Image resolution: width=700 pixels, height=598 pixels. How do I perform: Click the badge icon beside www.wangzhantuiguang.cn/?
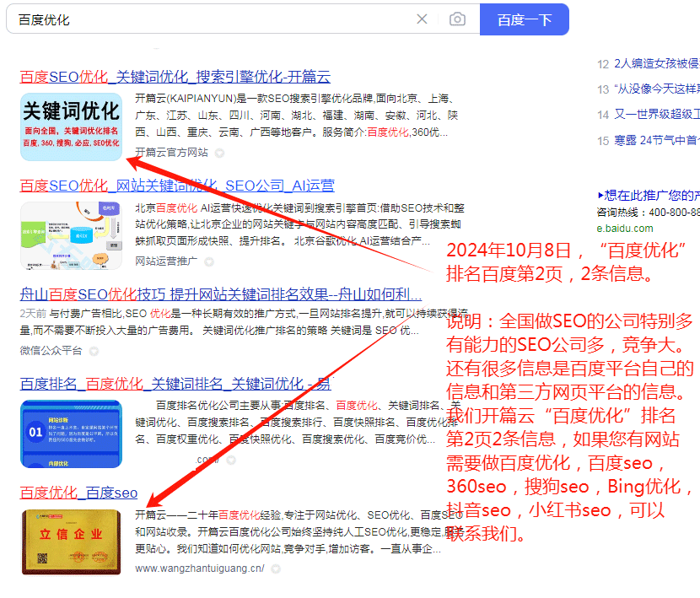pyautogui.click(x=276, y=569)
